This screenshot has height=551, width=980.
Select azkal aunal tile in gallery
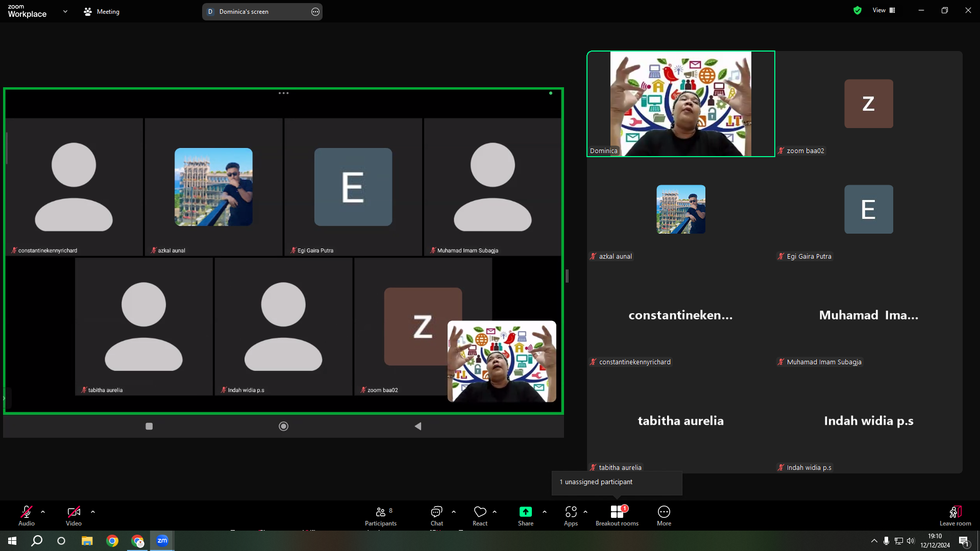click(681, 209)
